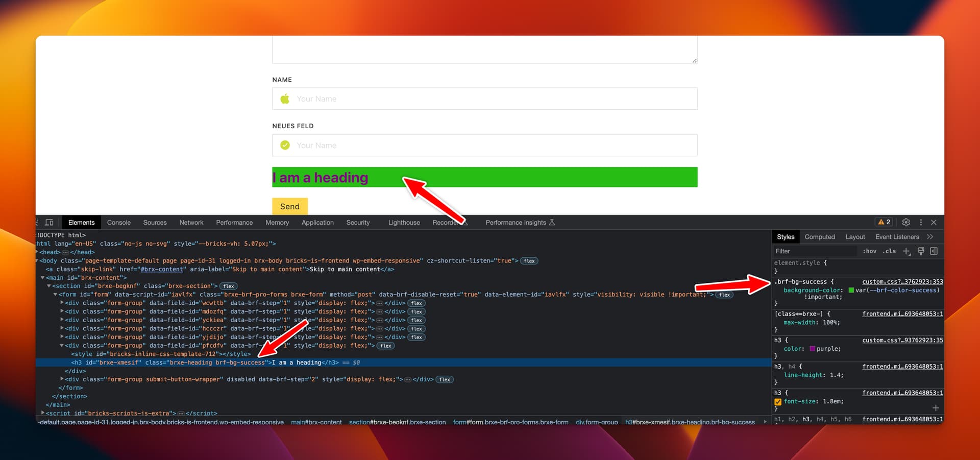Click the experimental flask icon beside Performance insights
The image size is (980, 460).
tap(552, 223)
